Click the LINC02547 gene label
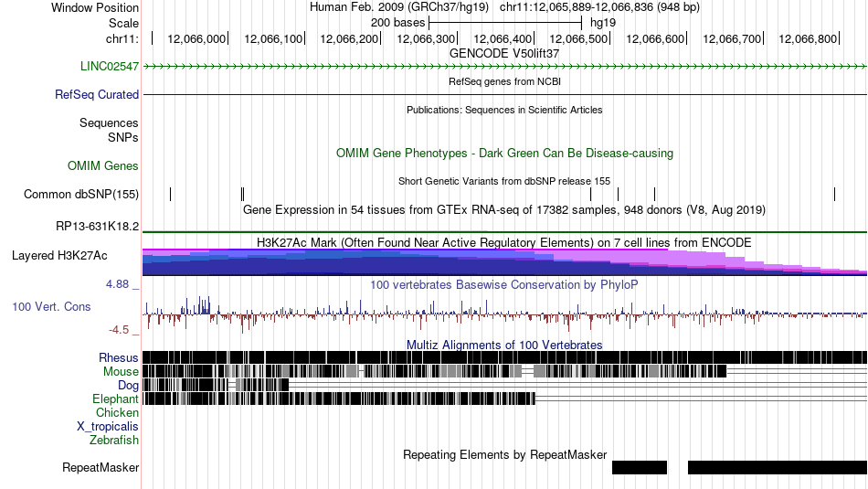This screenshot has height=489, width=868. pyautogui.click(x=110, y=67)
